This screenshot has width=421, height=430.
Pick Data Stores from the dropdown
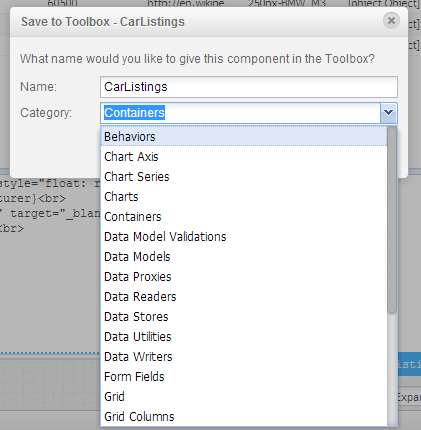[x=244, y=317]
